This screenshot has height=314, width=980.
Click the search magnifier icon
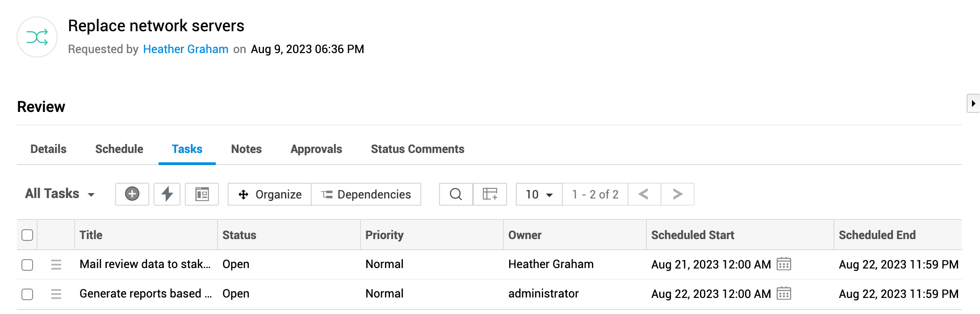(456, 194)
